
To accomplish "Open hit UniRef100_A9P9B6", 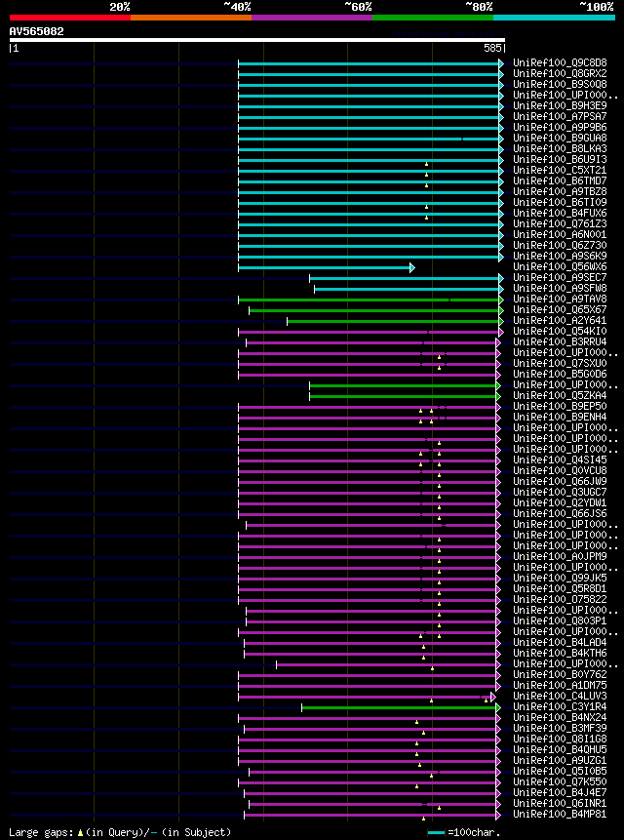I will 560,127.
